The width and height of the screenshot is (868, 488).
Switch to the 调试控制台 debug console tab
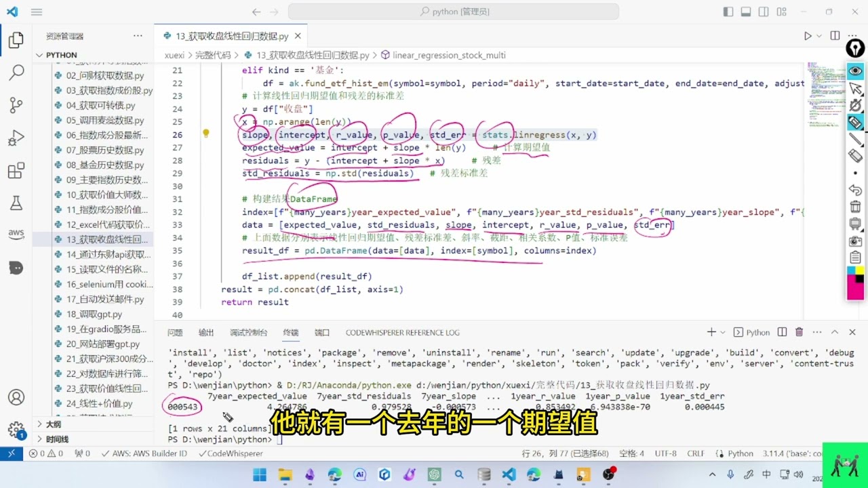248,333
